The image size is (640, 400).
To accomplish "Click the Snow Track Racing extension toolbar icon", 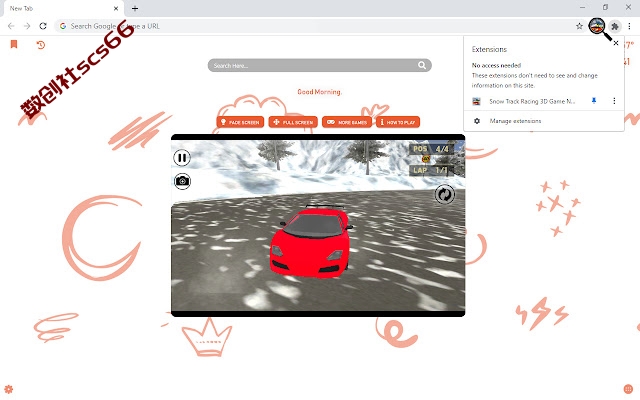I will (x=597, y=26).
